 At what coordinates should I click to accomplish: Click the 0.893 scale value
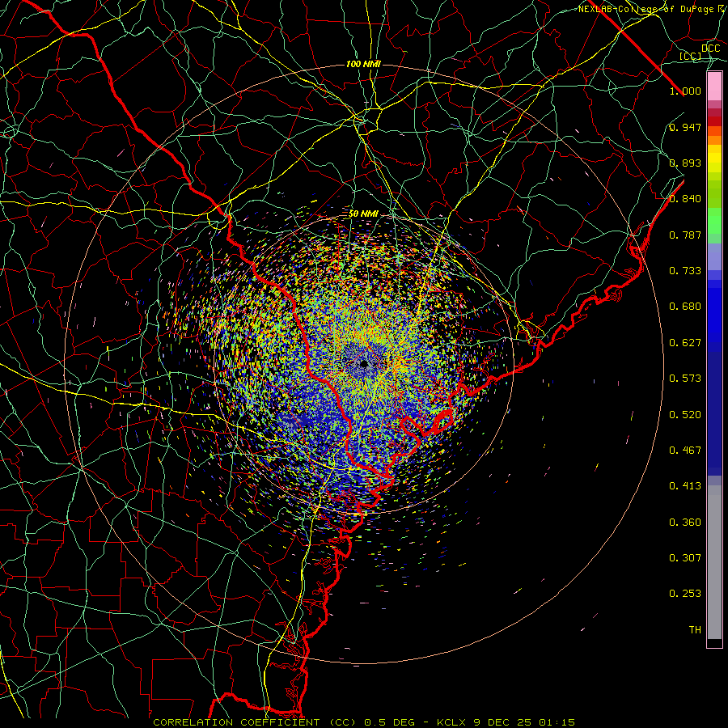(x=685, y=163)
